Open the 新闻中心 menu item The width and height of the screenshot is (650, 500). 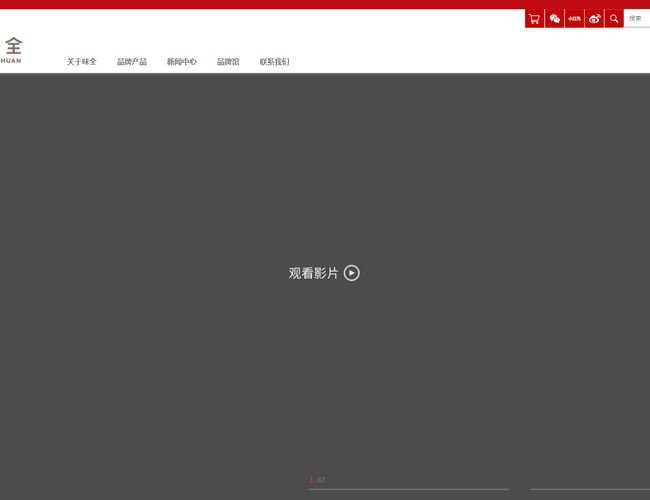click(182, 62)
